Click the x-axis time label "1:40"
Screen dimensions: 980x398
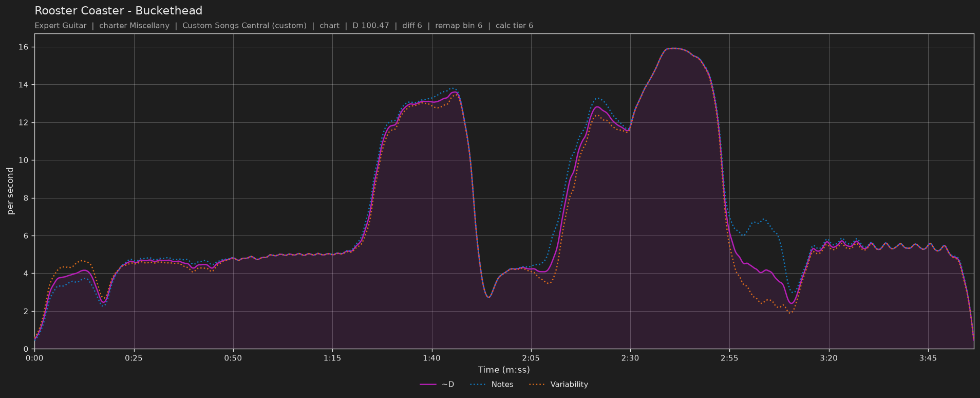pyautogui.click(x=432, y=358)
